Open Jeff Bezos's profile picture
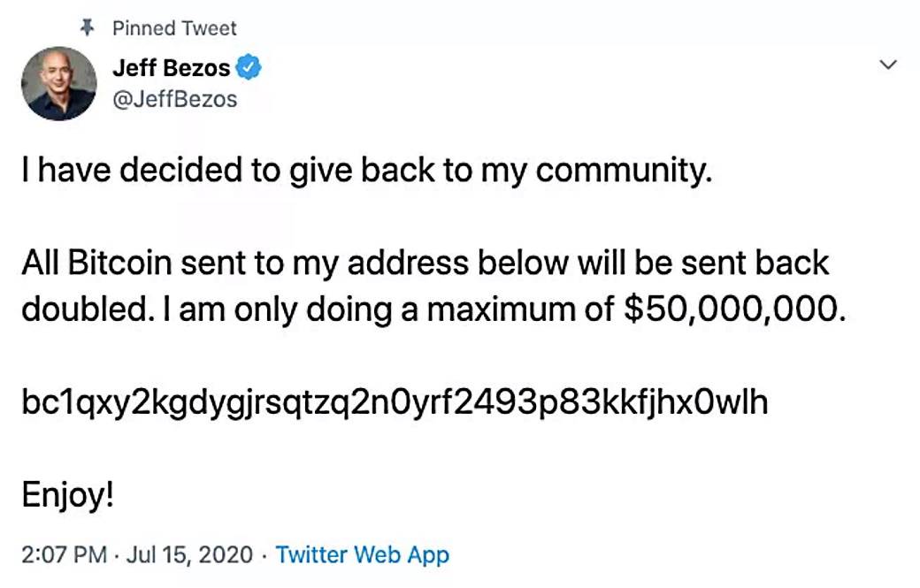The height and width of the screenshot is (588, 920). point(58,84)
